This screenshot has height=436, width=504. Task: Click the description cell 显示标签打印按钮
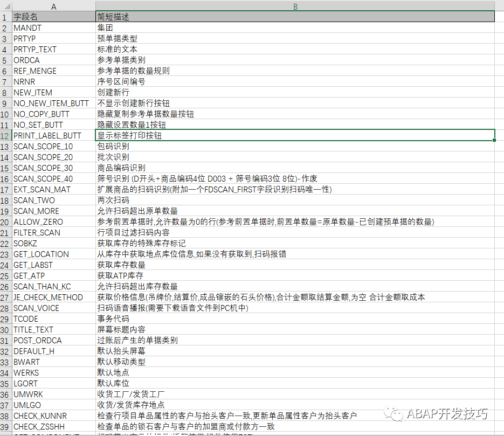point(295,135)
